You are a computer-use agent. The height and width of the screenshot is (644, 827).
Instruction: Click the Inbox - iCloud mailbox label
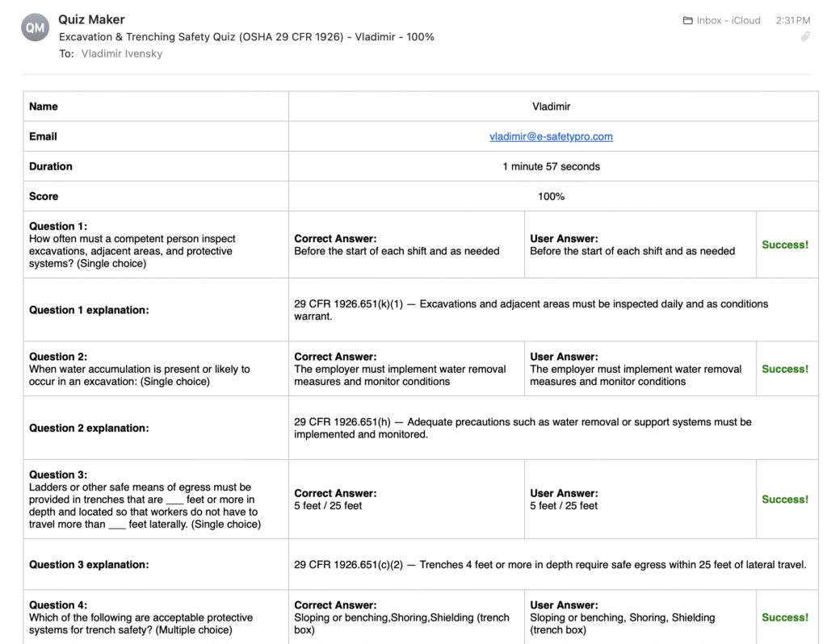pyautogui.click(x=728, y=21)
